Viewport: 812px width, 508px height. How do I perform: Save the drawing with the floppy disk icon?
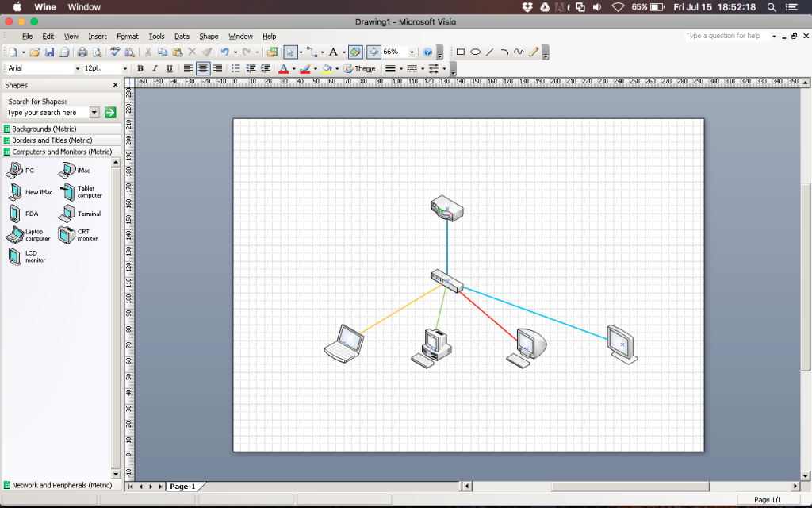(x=49, y=52)
